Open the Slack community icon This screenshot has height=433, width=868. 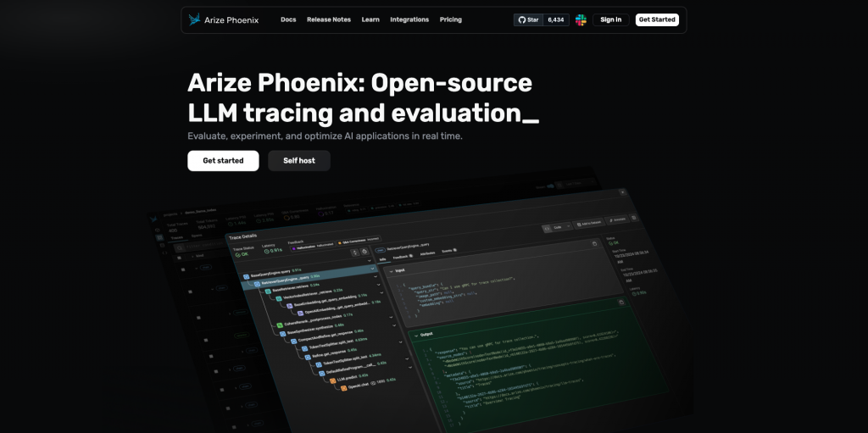click(x=581, y=20)
